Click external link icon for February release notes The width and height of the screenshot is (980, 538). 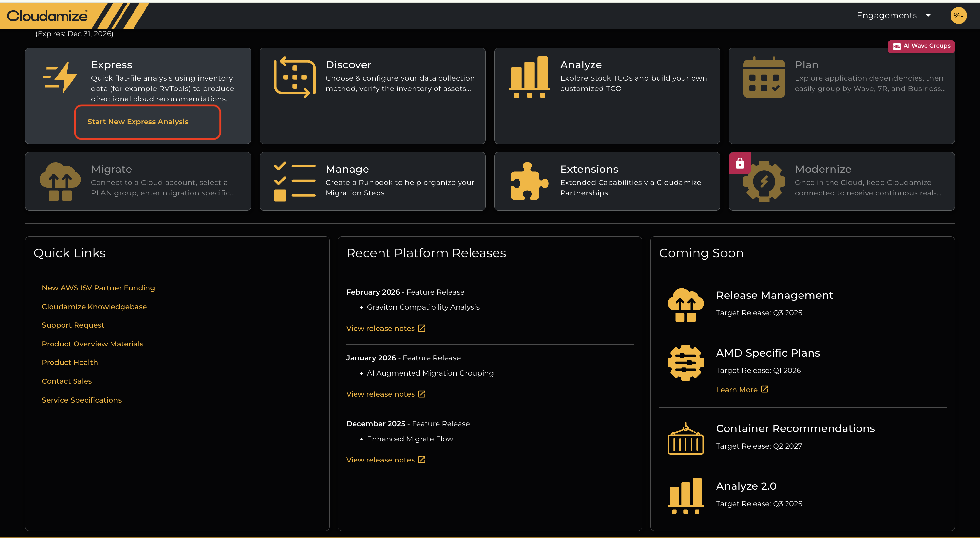pyautogui.click(x=422, y=328)
